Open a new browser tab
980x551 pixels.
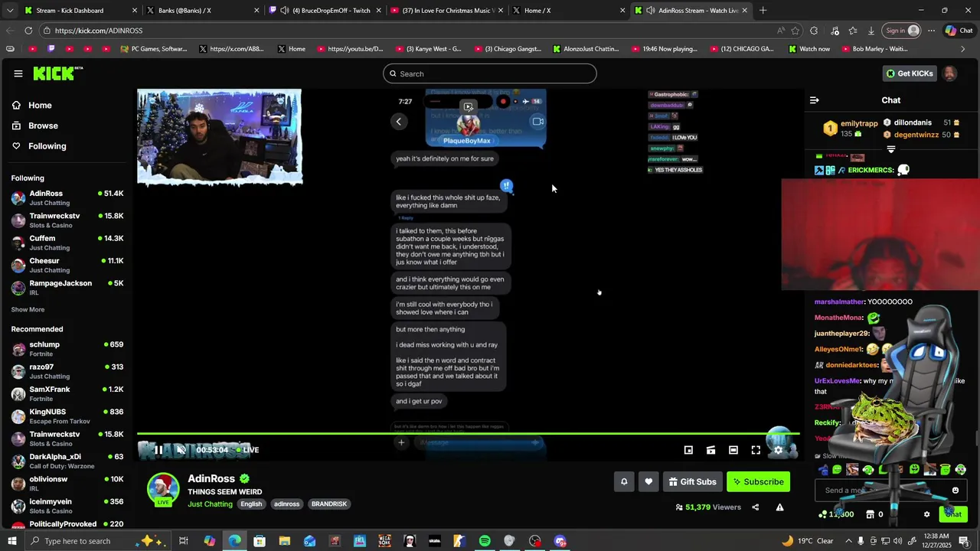pos(763,11)
